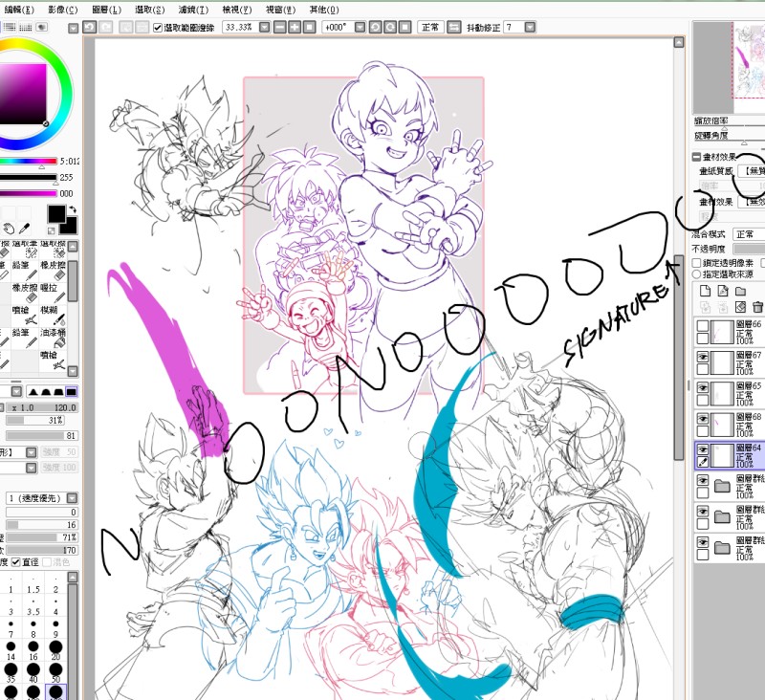
Task: Open the 檢視(V) menu
Action: coord(236,10)
